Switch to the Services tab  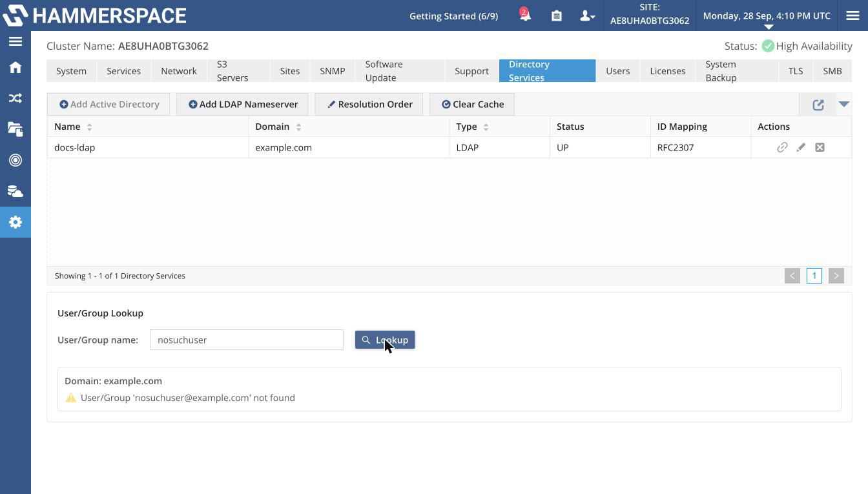(x=123, y=71)
